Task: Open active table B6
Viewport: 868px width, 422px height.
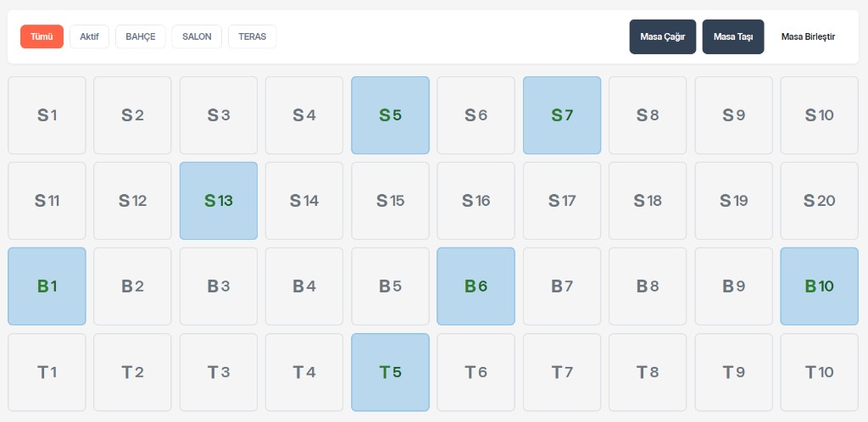Action: (476, 286)
